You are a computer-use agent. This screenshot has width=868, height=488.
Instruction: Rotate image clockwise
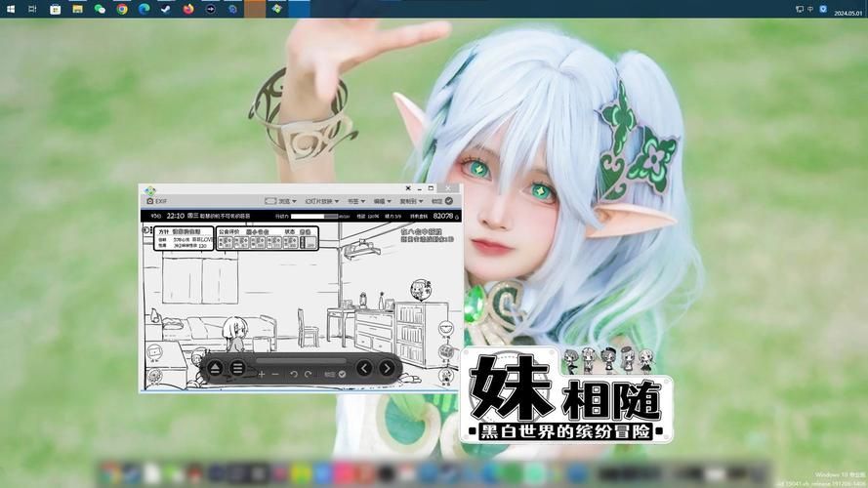[309, 375]
